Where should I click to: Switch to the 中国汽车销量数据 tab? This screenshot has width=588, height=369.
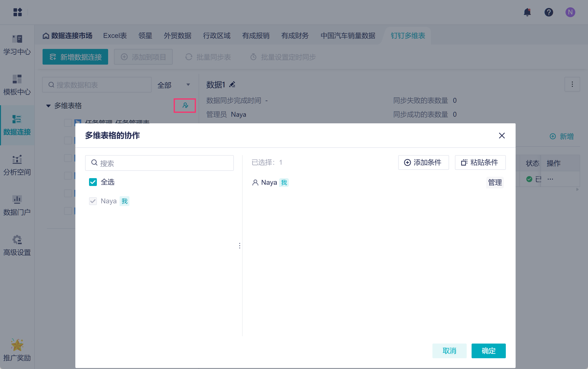point(348,36)
